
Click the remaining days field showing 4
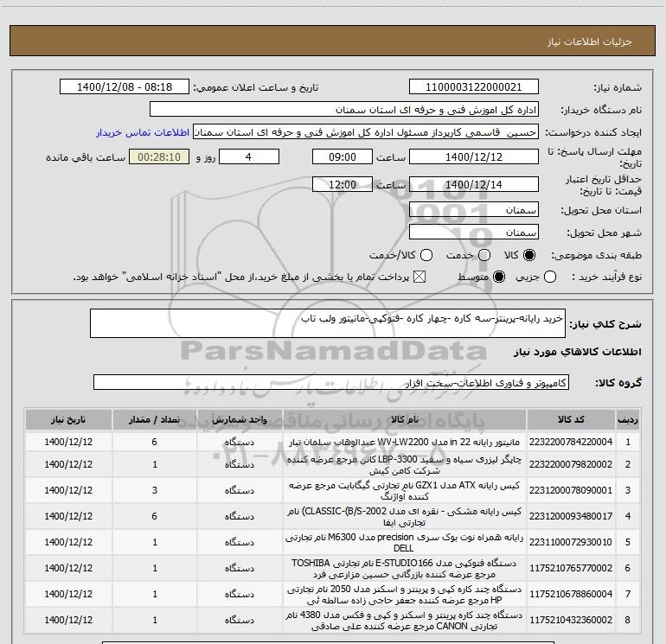248,156
